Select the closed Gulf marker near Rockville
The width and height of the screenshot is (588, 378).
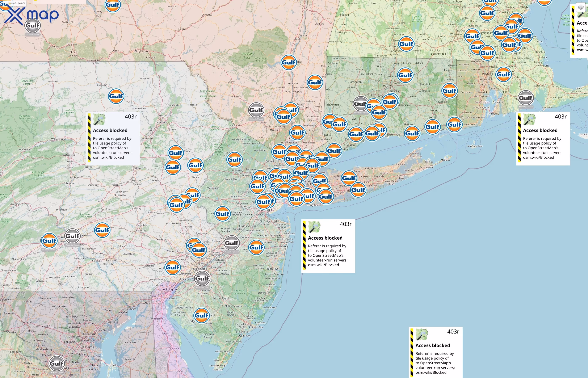pyautogui.click(x=57, y=364)
